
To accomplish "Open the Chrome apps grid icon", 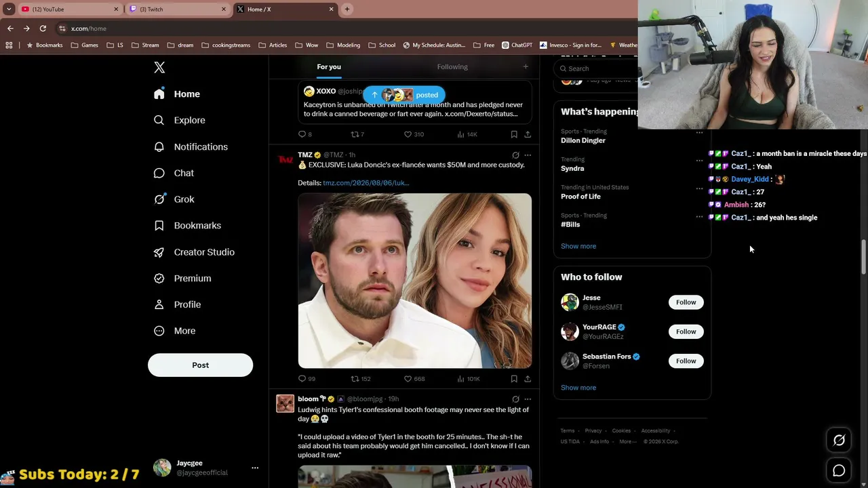I will pyautogui.click(x=9, y=45).
